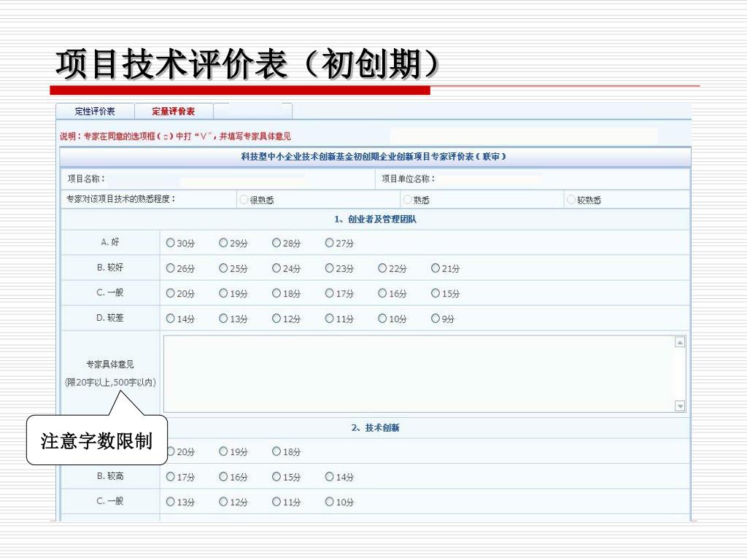The image size is (747, 560).
Task: Pick the 23分 radio button
Action: click(329, 268)
